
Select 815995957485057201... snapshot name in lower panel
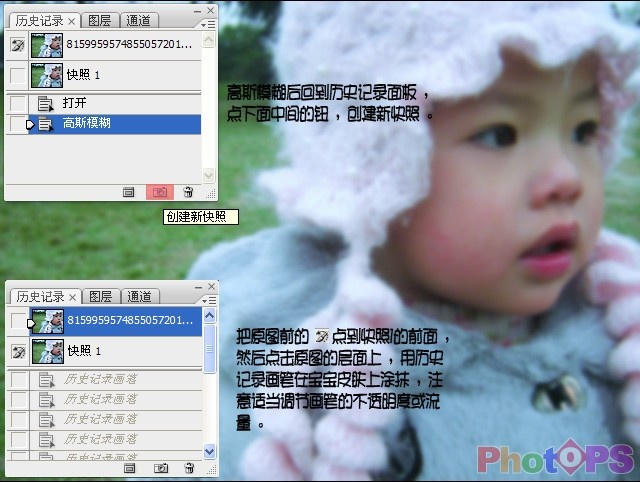point(130,320)
